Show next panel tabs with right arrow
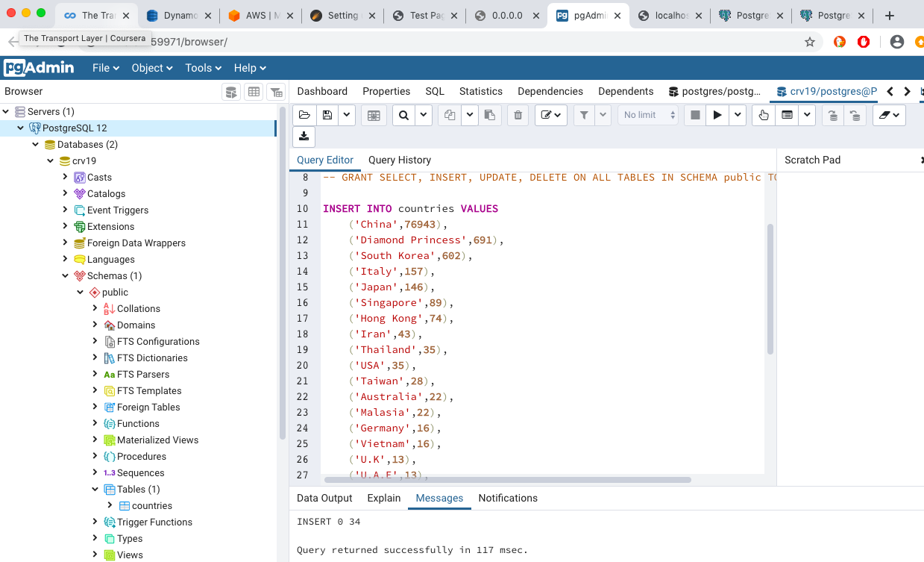This screenshot has height=562, width=924. (x=907, y=91)
